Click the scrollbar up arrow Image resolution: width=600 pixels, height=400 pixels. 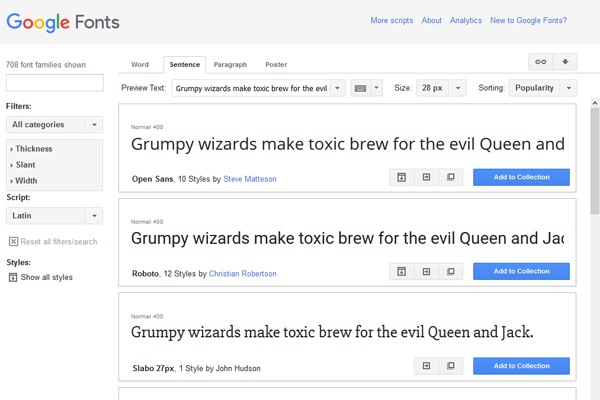coord(595,103)
